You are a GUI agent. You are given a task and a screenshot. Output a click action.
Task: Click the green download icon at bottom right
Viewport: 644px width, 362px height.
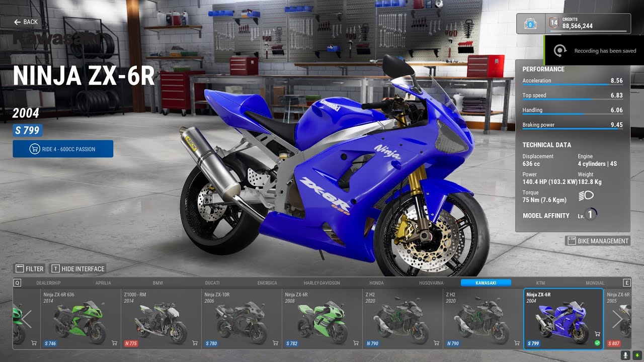[637, 355]
